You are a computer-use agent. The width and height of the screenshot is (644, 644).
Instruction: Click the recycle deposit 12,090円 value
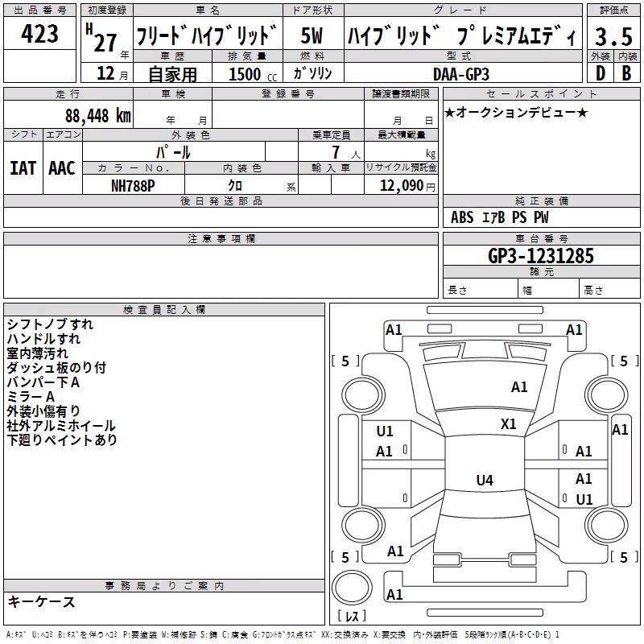(407, 186)
